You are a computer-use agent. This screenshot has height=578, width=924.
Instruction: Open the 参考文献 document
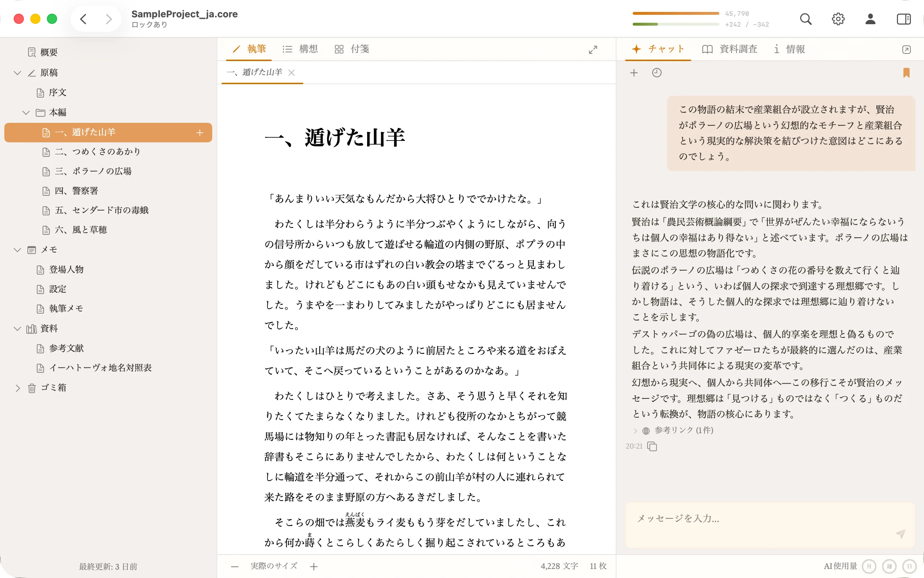point(60,348)
